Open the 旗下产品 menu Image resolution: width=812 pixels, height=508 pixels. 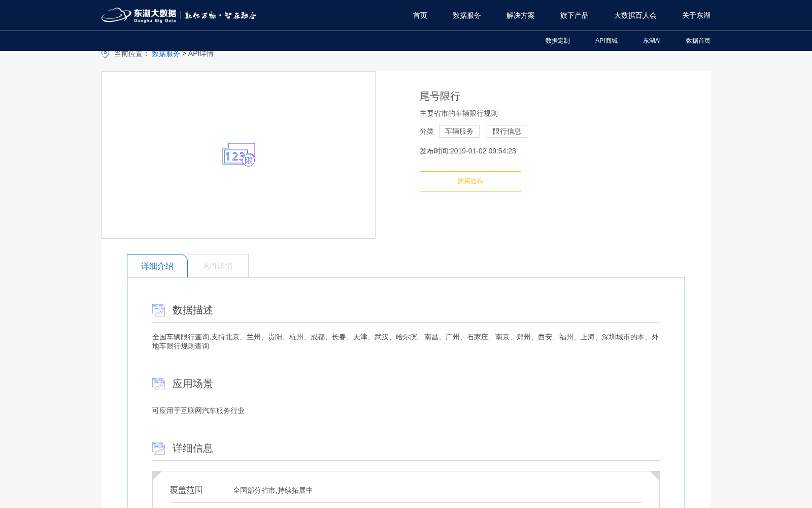point(574,15)
